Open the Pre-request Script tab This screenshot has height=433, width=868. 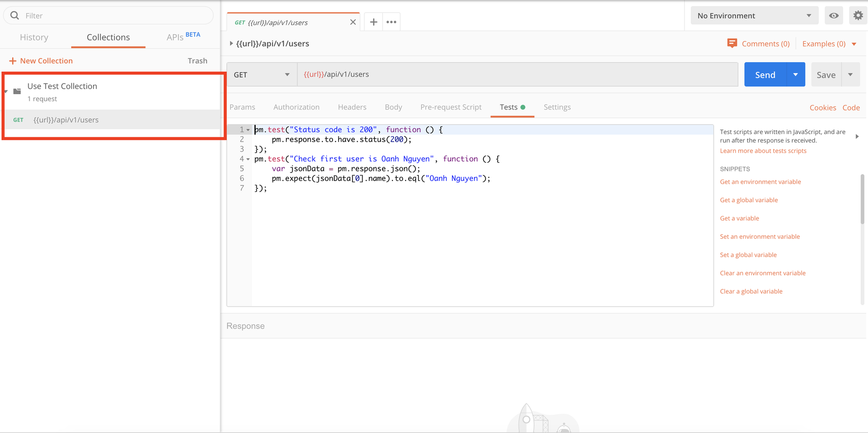pos(451,107)
